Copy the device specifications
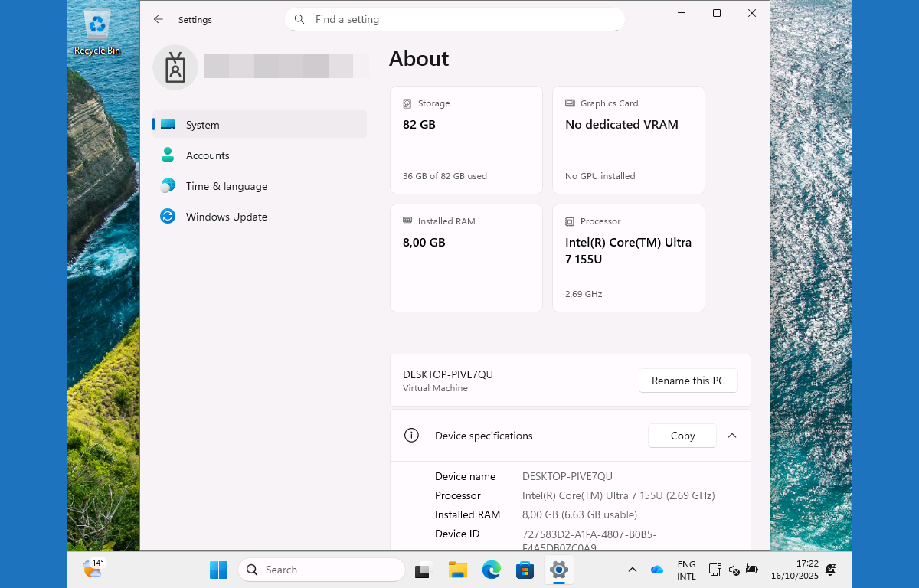 (x=682, y=436)
